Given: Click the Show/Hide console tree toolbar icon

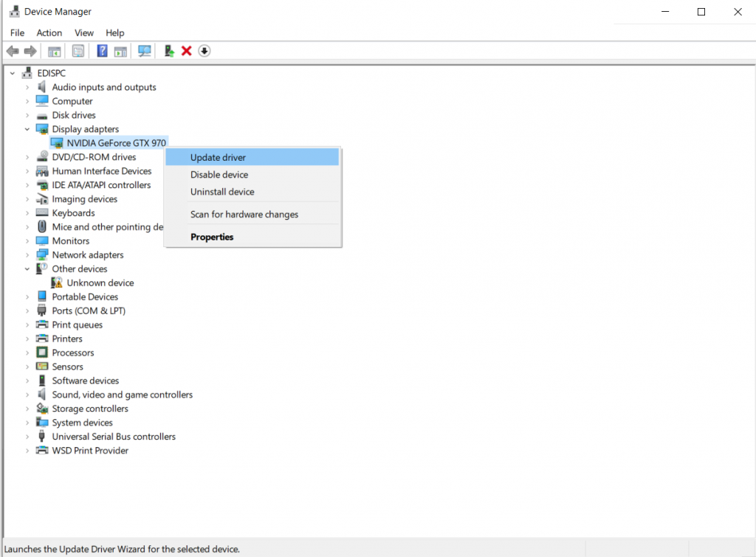Looking at the screenshot, I should coord(55,51).
